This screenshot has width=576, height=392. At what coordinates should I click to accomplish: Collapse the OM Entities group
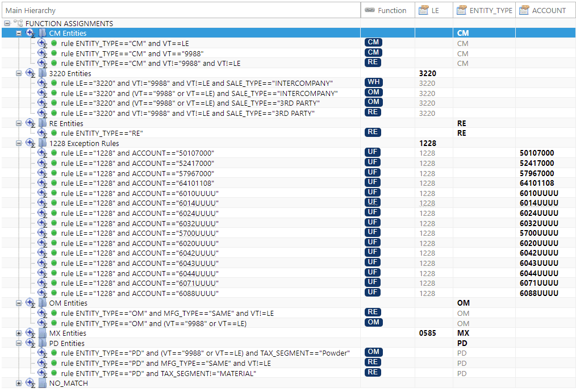coord(19,303)
